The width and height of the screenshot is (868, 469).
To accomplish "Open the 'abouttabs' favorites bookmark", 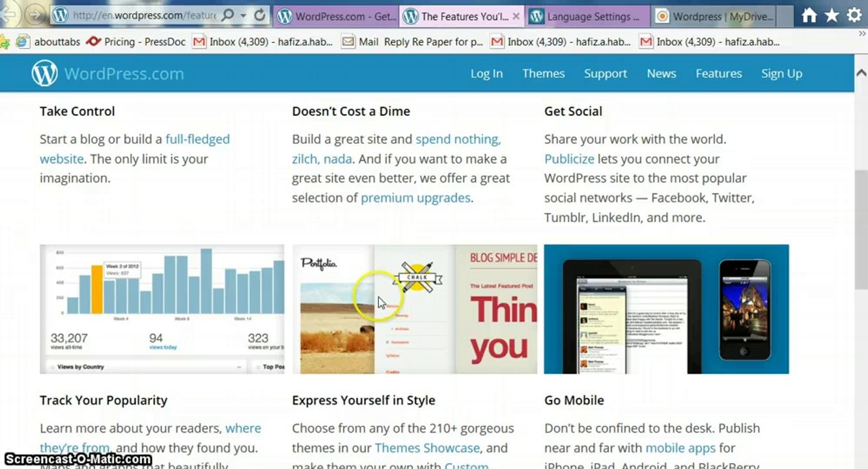I will pyautogui.click(x=48, y=42).
